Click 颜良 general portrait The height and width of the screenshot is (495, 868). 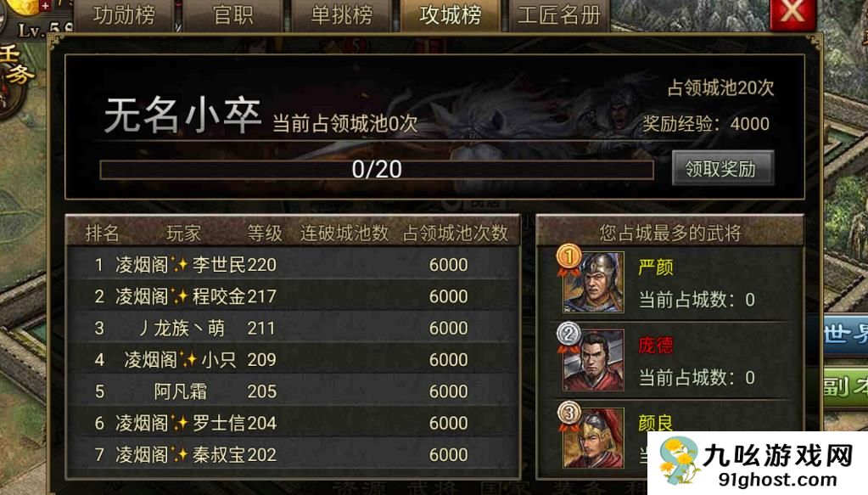595,438
